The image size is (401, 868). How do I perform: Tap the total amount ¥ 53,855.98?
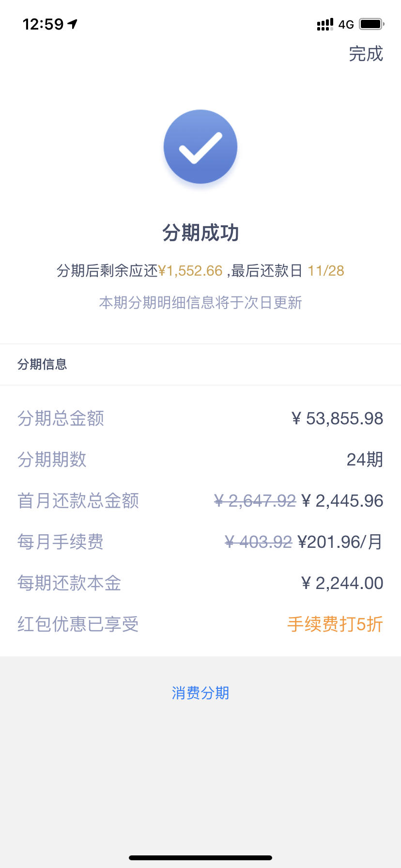coord(337,418)
